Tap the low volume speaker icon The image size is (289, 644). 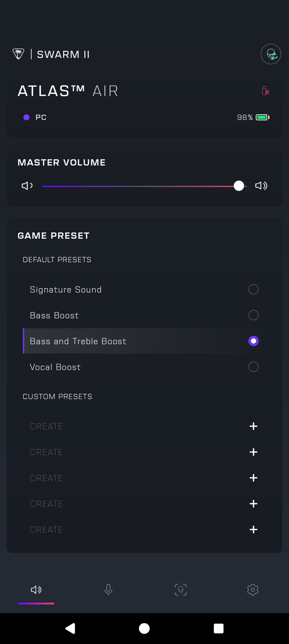point(27,186)
